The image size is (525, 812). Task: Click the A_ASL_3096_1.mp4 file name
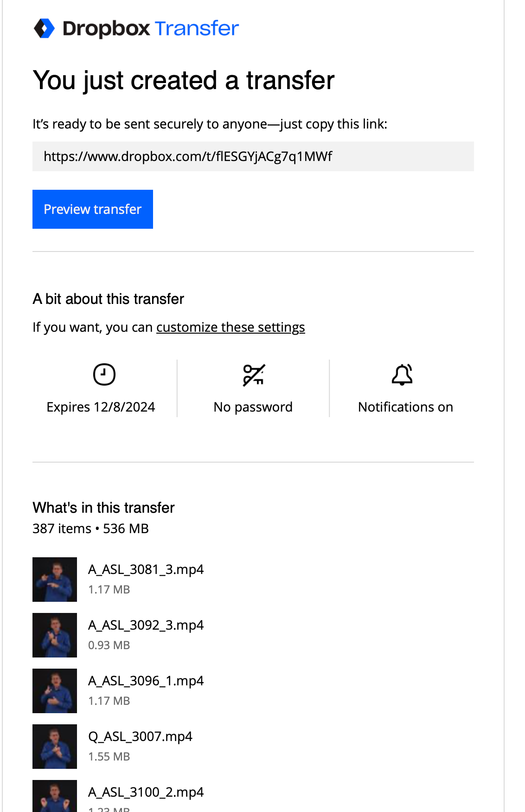point(146,681)
